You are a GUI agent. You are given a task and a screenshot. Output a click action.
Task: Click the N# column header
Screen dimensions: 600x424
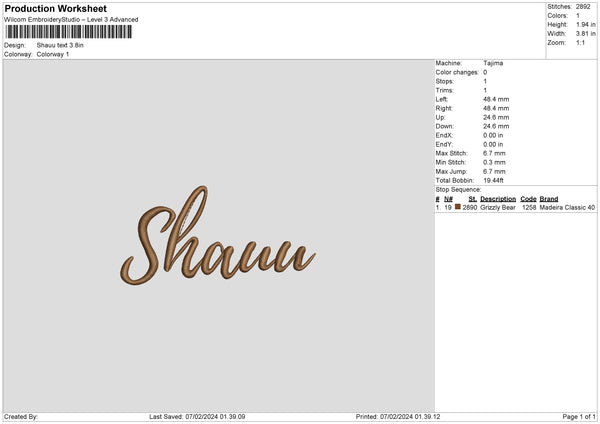[448, 199]
